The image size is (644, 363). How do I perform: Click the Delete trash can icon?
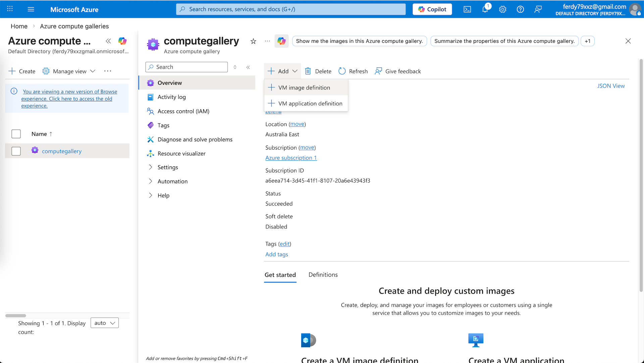pyautogui.click(x=308, y=71)
